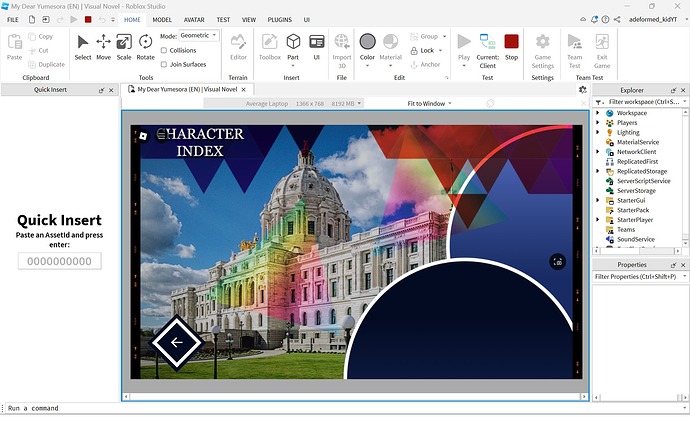Select SoundService in Explorer

tap(635, 239)
